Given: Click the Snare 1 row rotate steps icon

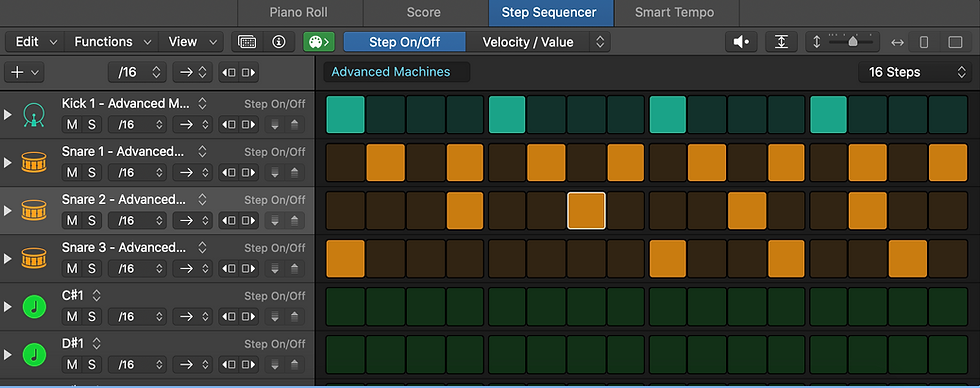Looking at the screenshot, I should [239, 172].
